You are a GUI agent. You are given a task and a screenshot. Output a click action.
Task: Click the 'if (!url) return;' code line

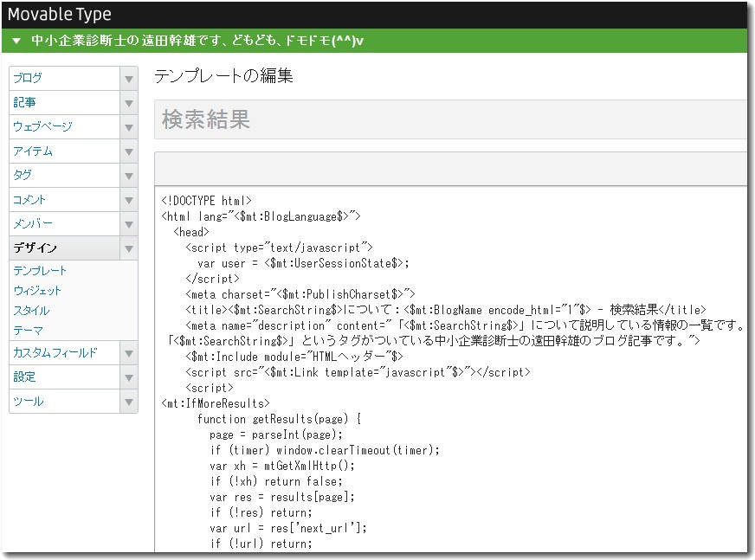coord(261,544)
